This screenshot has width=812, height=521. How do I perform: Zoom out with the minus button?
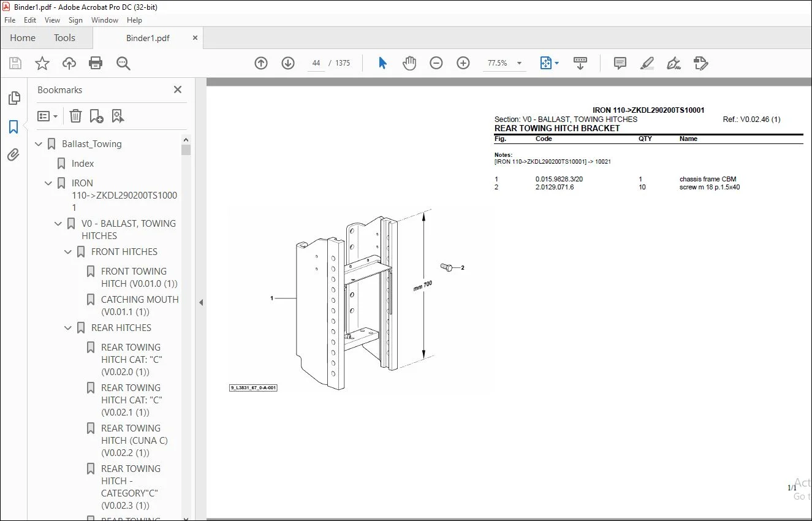coord(436,63)
